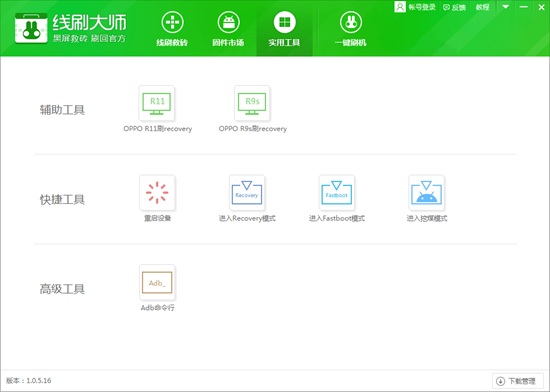Click the 高级工具 section heading
The image size is (550, 392).
[x=62, y=289]
